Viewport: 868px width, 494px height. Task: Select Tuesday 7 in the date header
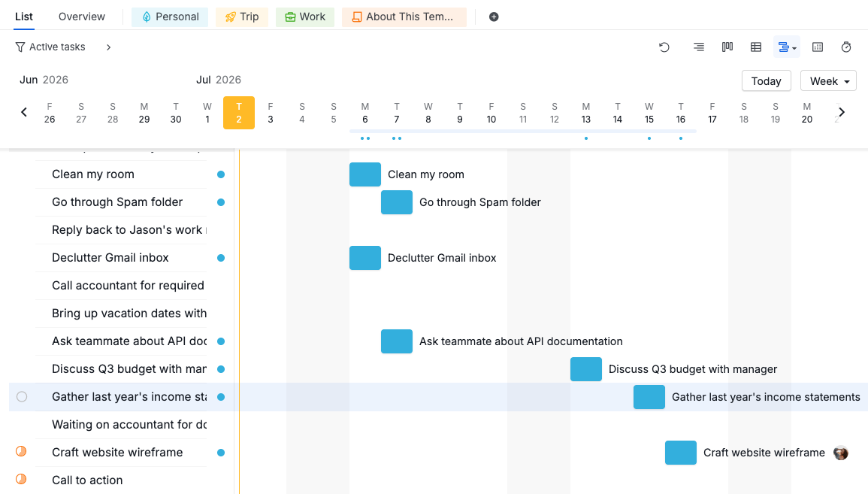pos(396,113)
